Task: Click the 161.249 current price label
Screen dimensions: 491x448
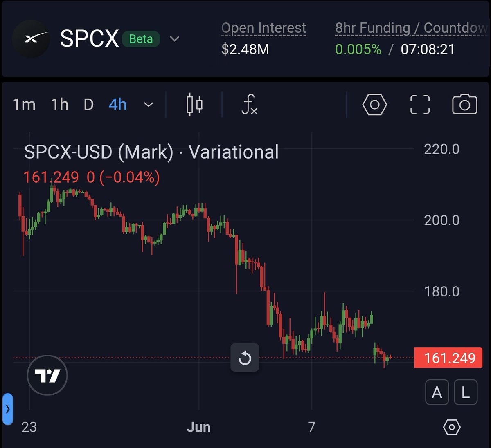Action: coord(448,358)
